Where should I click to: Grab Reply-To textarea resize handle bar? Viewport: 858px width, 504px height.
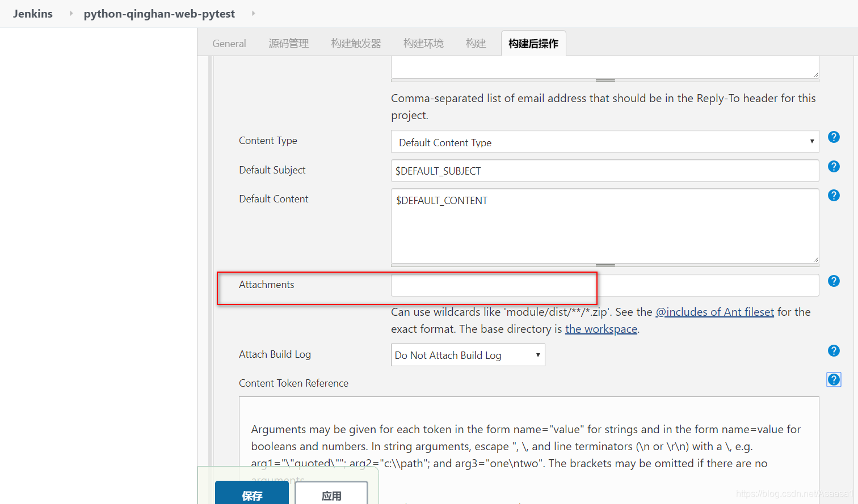click(605, 81)
